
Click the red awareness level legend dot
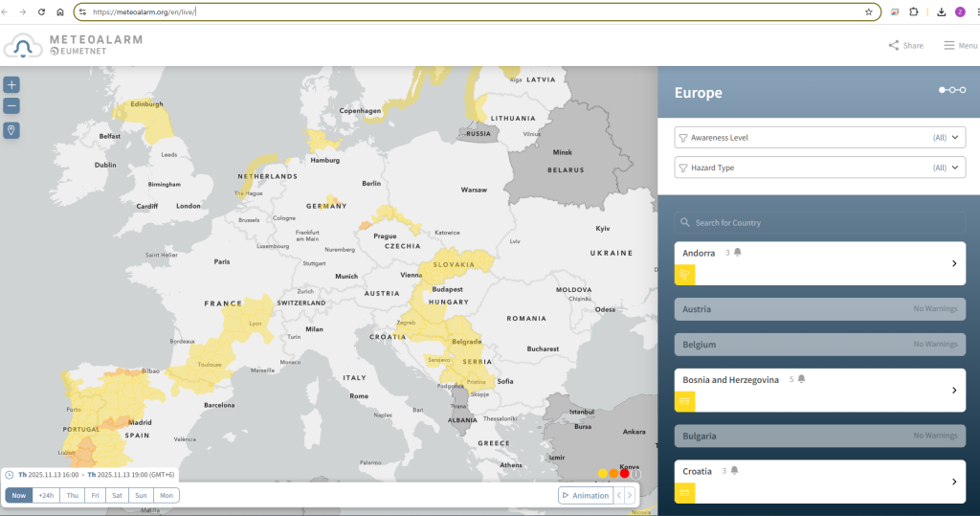(x=625, y=473)
